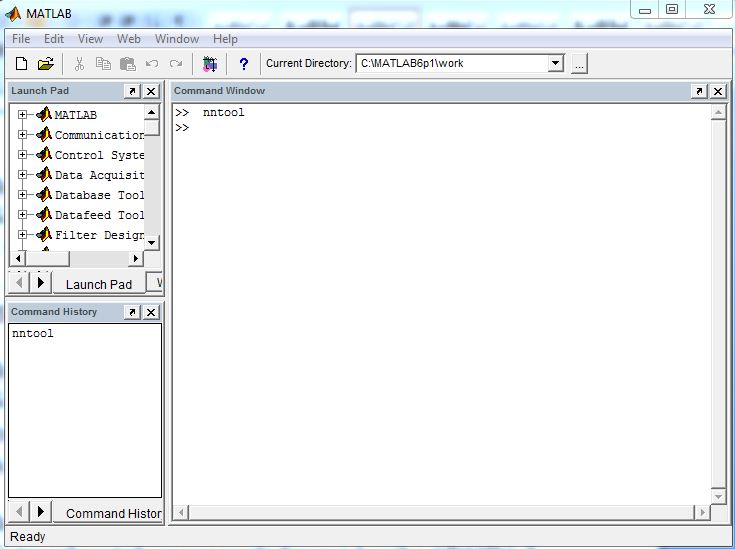This screenshot has width=735, height=549.
Task: Restore down the MATLAB window
Action: click(672, 10)
